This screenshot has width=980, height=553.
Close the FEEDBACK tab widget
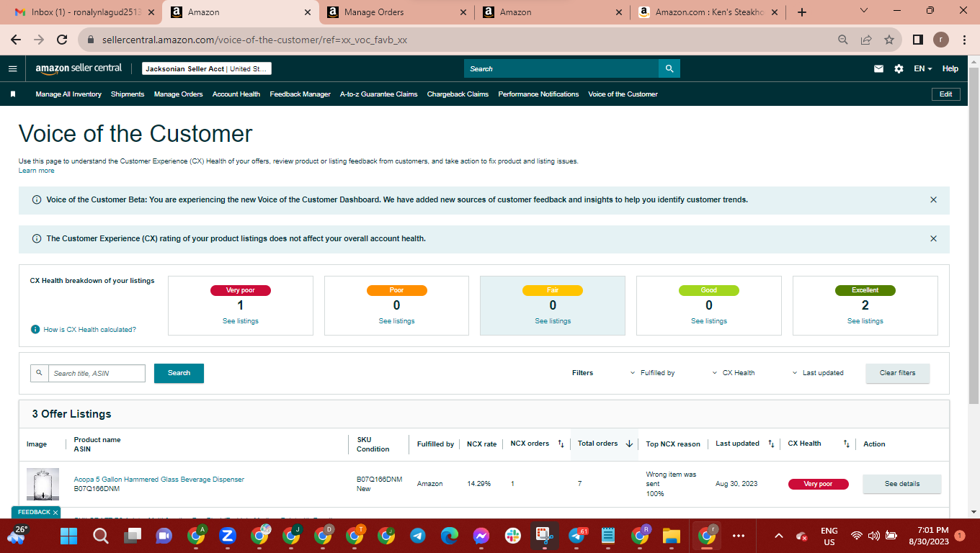tap(55, 513)
